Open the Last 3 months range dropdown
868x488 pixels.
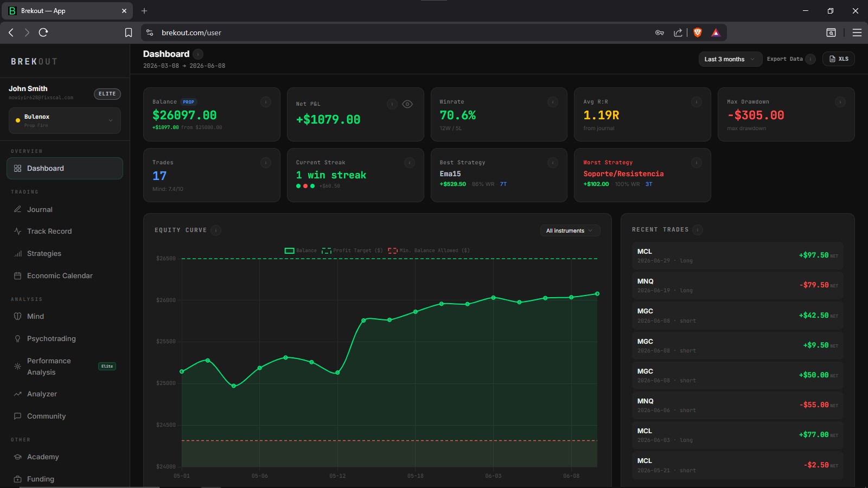(x=729, y=59)
